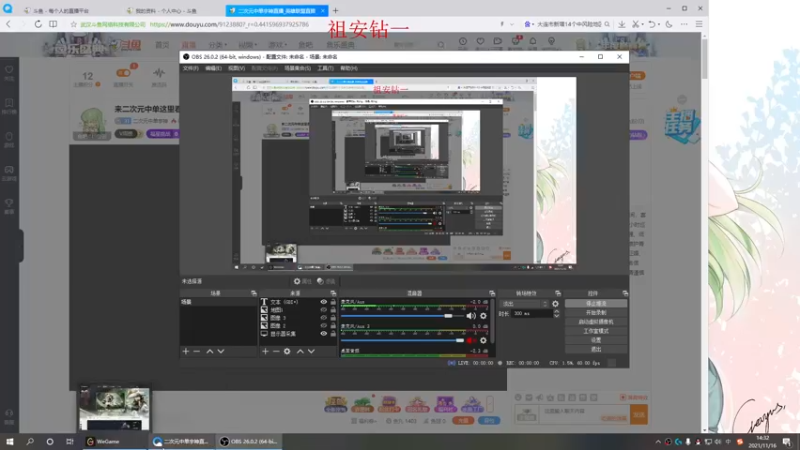This screenshot has height=450, width=800.
Task: Switch to first browser tab (斗鱼)
Action: click(x=60, y=10)
